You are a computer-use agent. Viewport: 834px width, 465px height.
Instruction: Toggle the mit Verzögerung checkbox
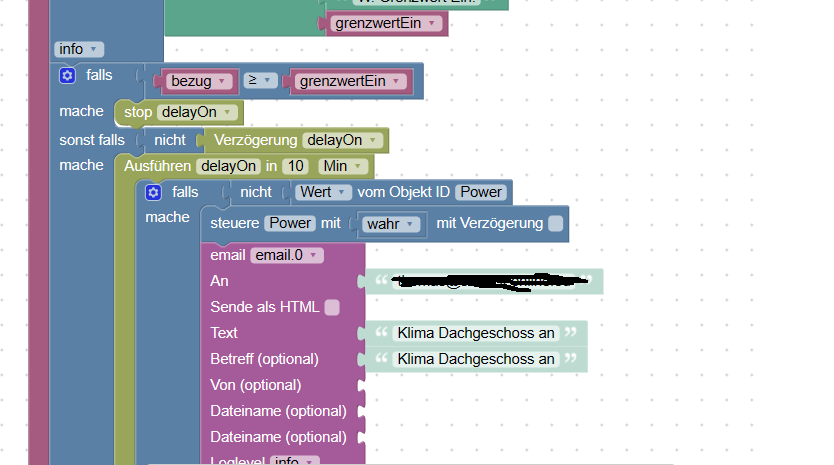point(555,223)
